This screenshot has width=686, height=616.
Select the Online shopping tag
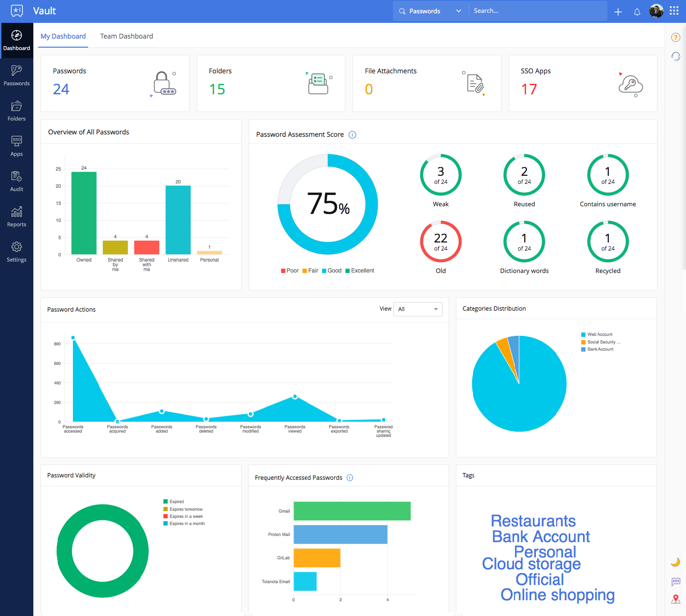click(x=558, y=595)
